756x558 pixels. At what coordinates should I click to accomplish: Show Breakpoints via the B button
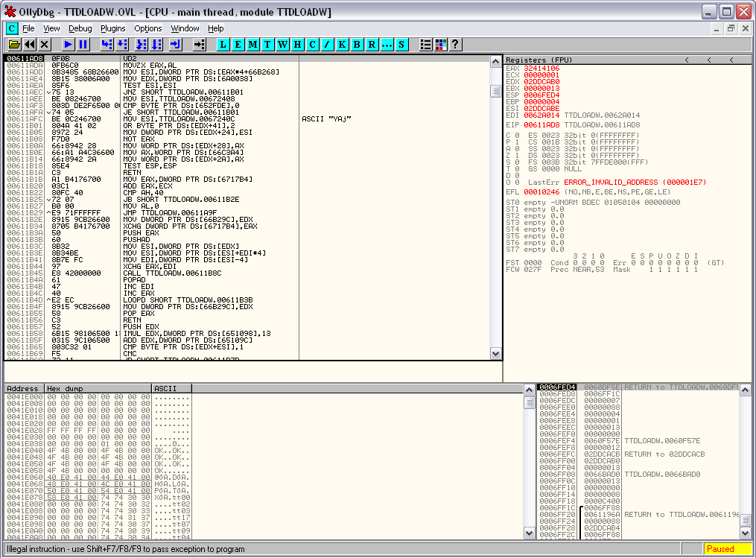(x=358, y=45)
